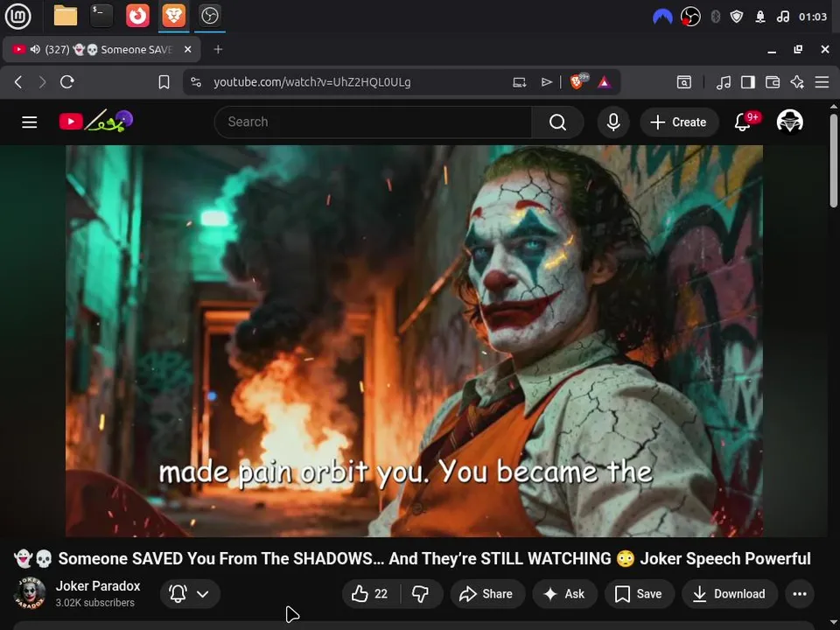
Task: Open a new browser tab
Action: click(x=218, y=50)
